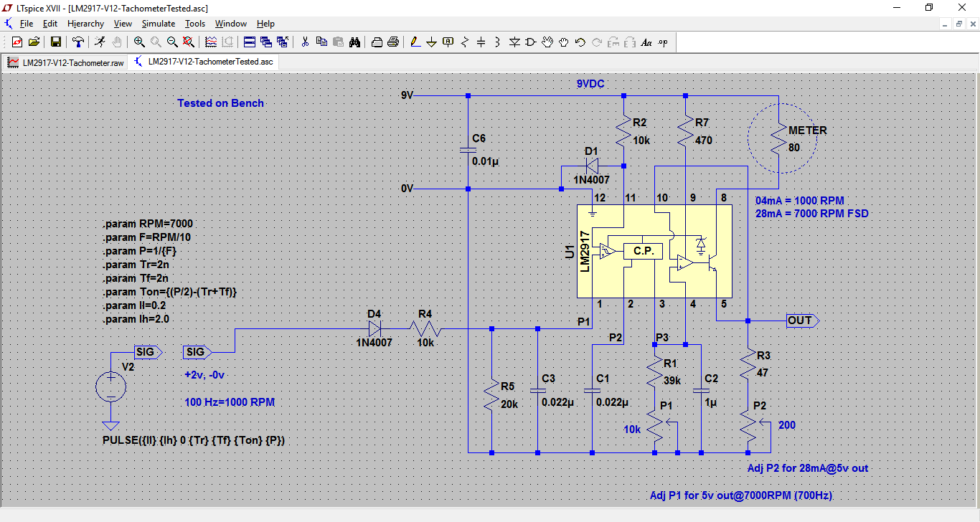Close all windows icon
Image resolution: width=980 pixels, height=522 pixels.
[x=283, y=42]
